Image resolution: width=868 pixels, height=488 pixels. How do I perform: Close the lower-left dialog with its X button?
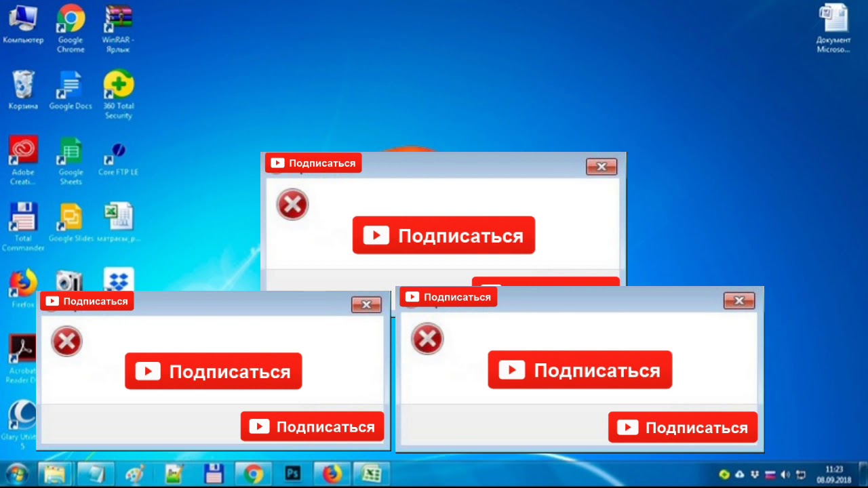366,304
